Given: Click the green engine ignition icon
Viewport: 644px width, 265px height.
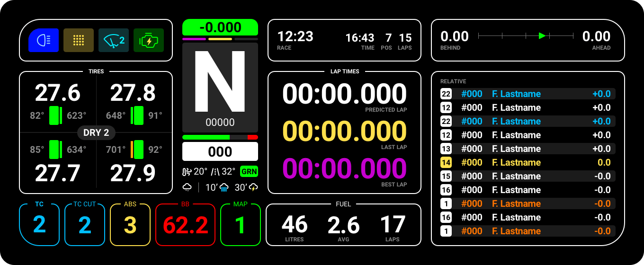Looking at the screenshot, I should [149, 40].
